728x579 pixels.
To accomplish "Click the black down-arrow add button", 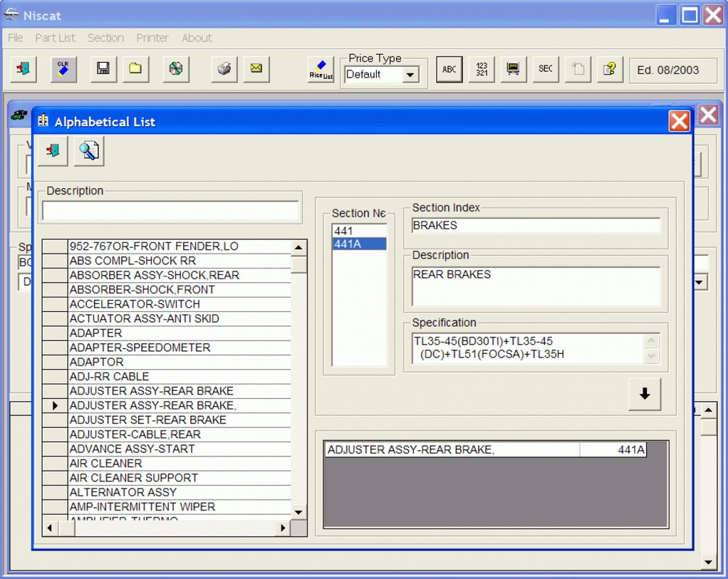I will (645, 394).
